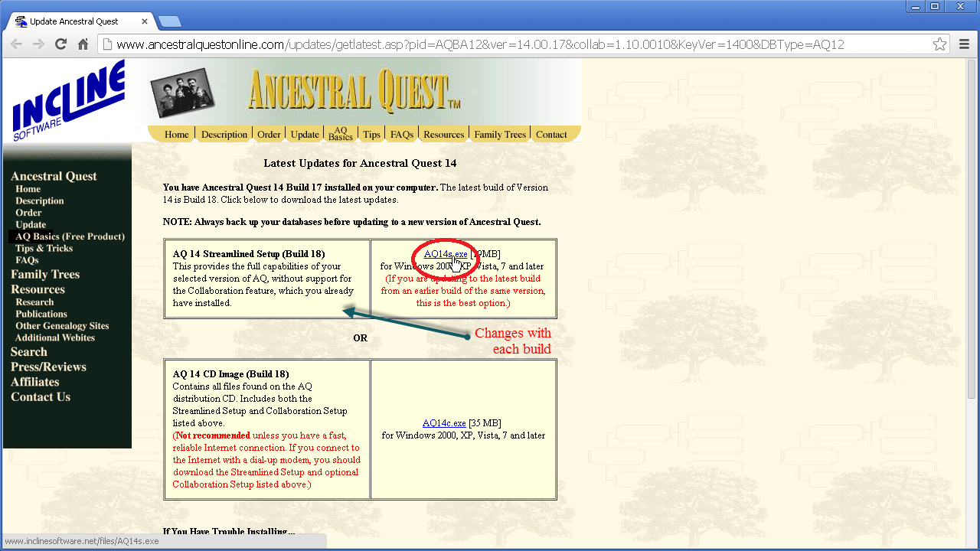Open Home link in left sidebar
The width and height of the screenshot is (980, 551).
pos(28,189)
